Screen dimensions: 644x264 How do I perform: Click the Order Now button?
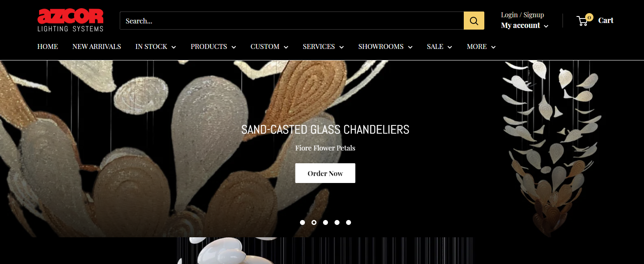coord(325,173)
